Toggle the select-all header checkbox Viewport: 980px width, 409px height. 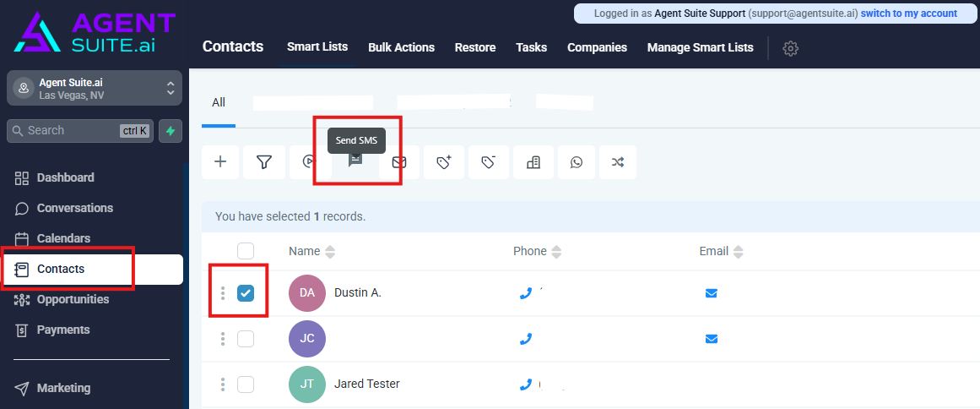pos(246,251)
